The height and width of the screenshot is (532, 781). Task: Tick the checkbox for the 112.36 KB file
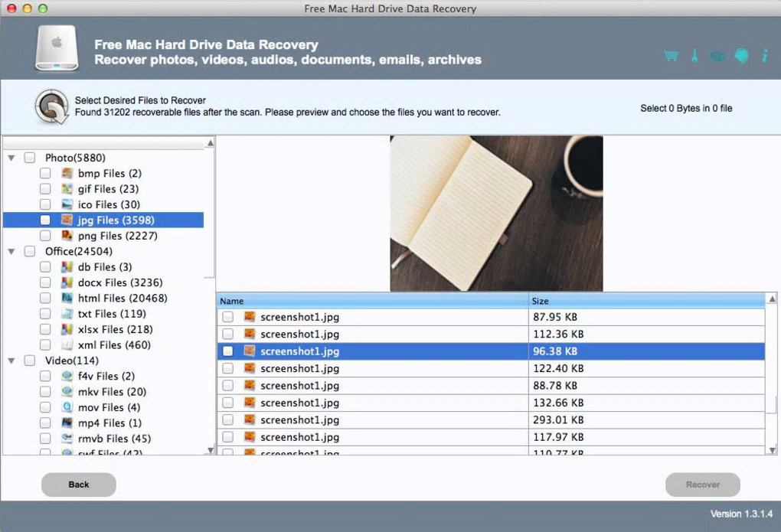[227, 335]
